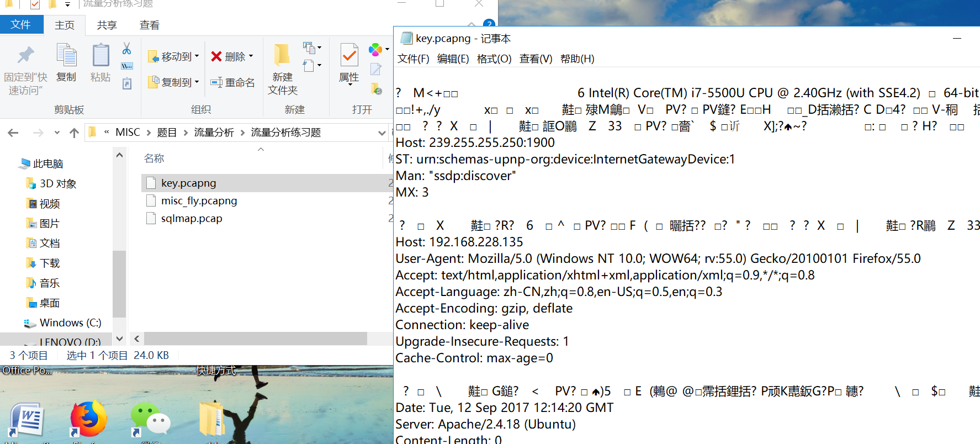The width and height of the screenshot is (980, 444).
Task: Click the Copy (复制) ribbon button
Action: [x=66, y=62]
